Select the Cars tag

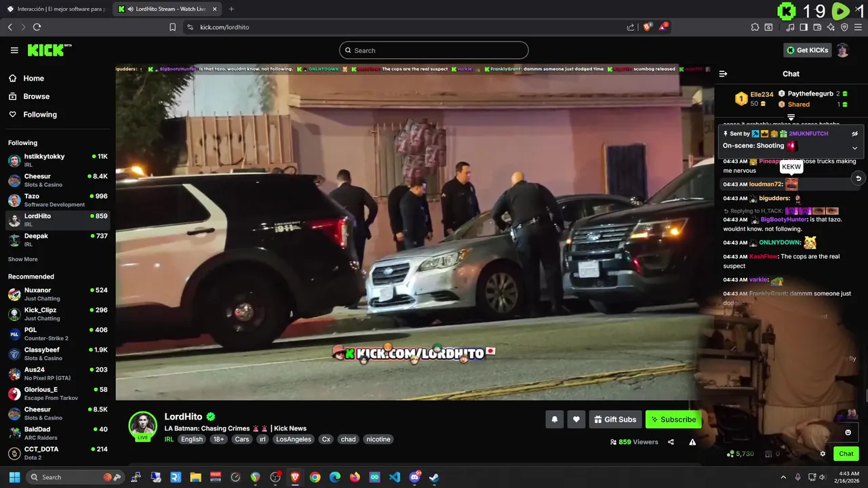(x=242, y=439)
